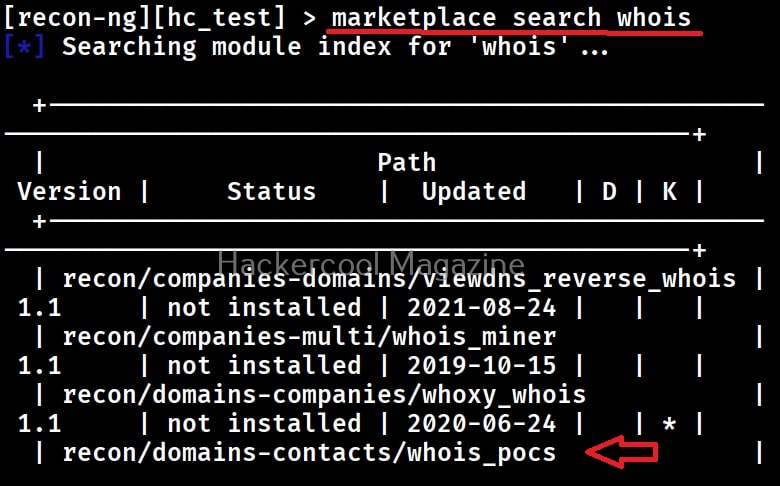Click the blue [*] info marker
Image resolution: width=780 pixels, height=486 pixels.
point(24,47)
